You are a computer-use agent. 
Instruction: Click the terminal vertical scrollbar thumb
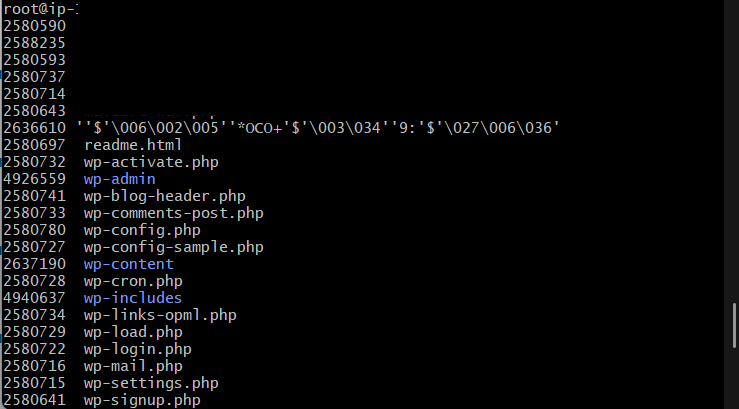point(733,325)
